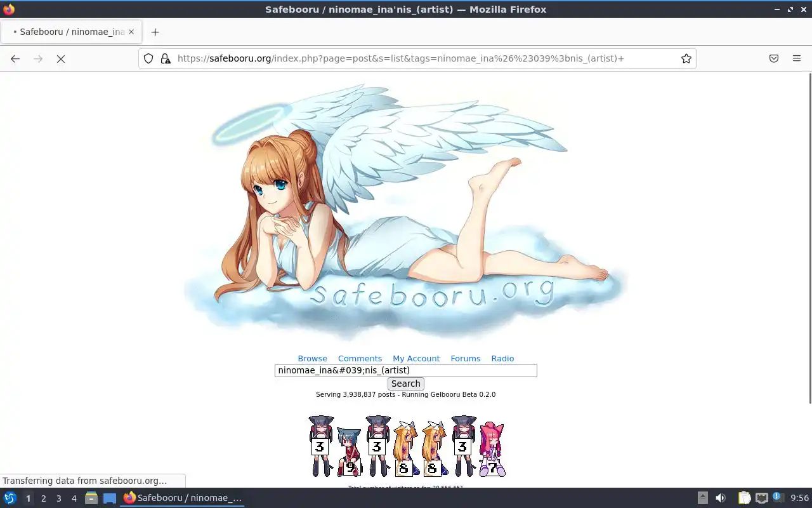Open the volume control tray icon
Image resolution: width=812 pixels, height=508 pixels.
click(x=720, y=498)
